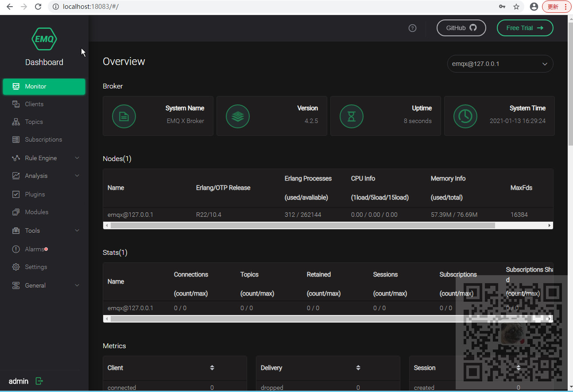This screenshot has width=573, height=392.
Task: Open the Subscriptions page
Action: (x=44, y=139)
